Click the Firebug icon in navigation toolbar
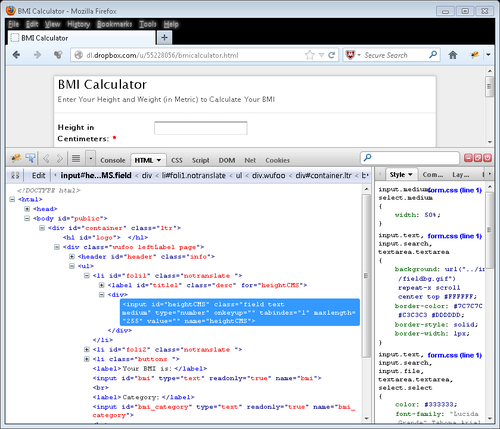The width and height of the screenshot is (500, 429). [475, 55]
